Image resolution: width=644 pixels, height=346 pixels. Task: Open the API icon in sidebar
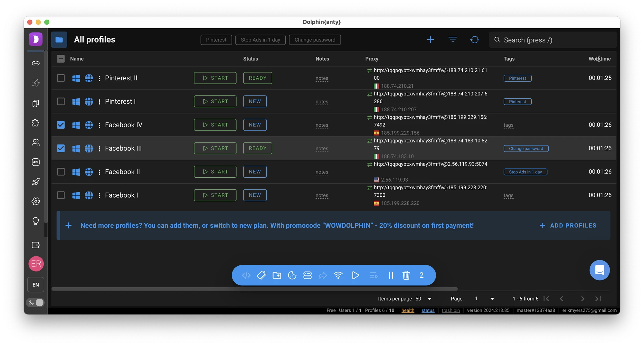pos(36,162)
